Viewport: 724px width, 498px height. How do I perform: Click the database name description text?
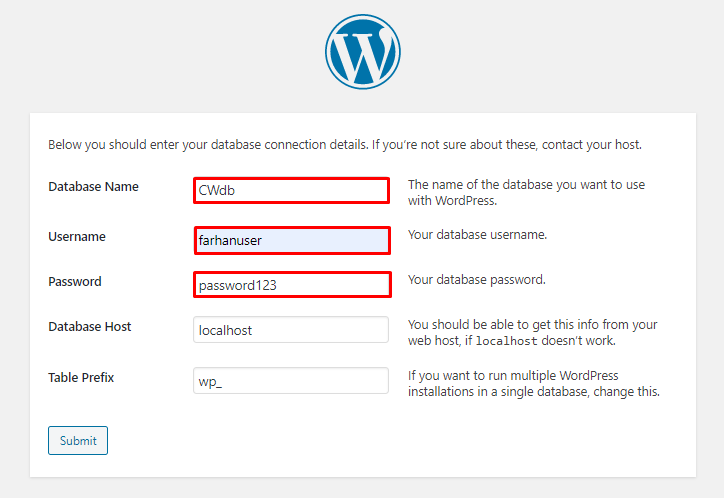[527, 192]
